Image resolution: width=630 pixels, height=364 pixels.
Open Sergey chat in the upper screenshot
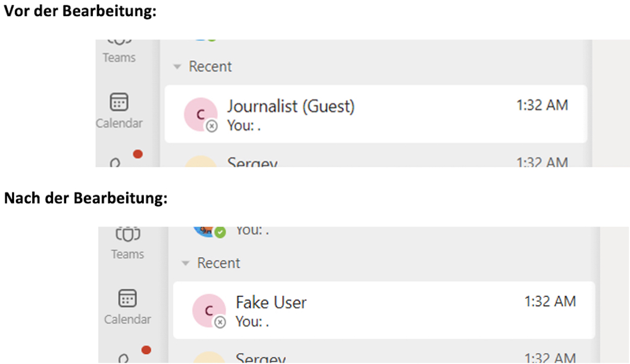pyautogui.click(x=253, y=163)
